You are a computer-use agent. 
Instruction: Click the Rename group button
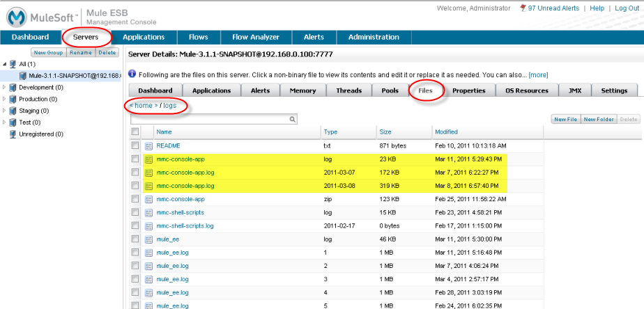click(x=81, y=52)
